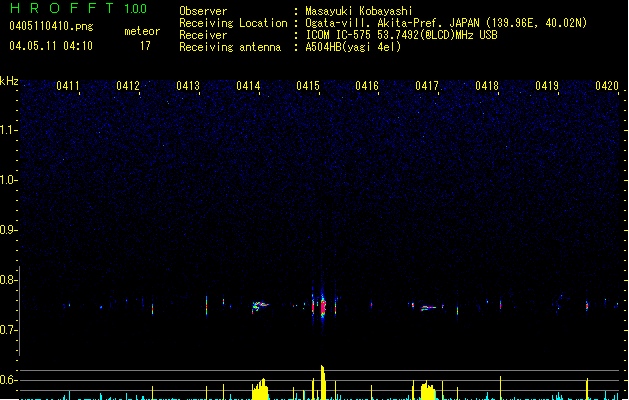The height and width of the screenshot is (400, 629).
Task: Click the horizontal echo streak at 0417
Action: tap(428, 308)
